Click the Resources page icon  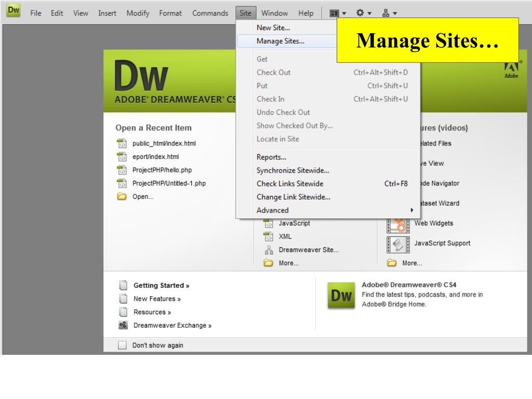coord(123,312)
